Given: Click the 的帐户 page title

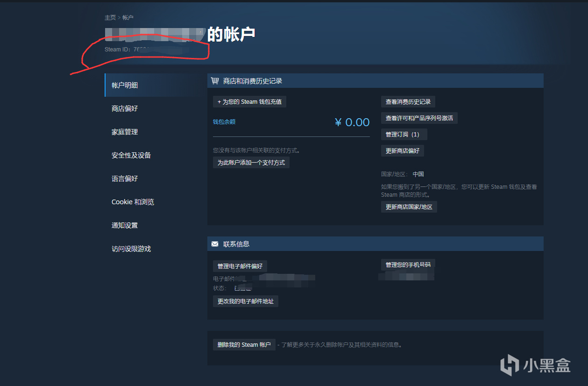Looking at the screenshot, I should [231, 35].
